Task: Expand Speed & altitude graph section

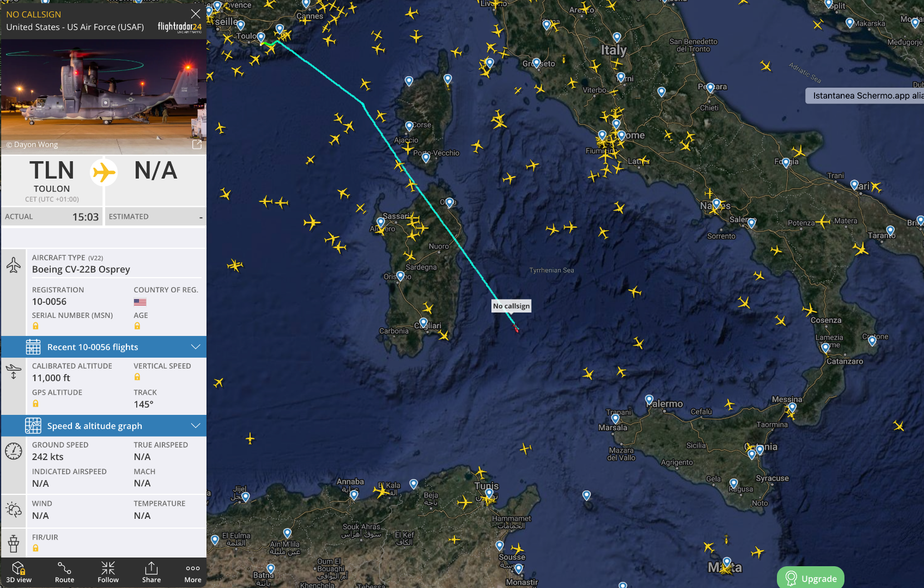Action: pyautogui.click(x=104, y=426)
